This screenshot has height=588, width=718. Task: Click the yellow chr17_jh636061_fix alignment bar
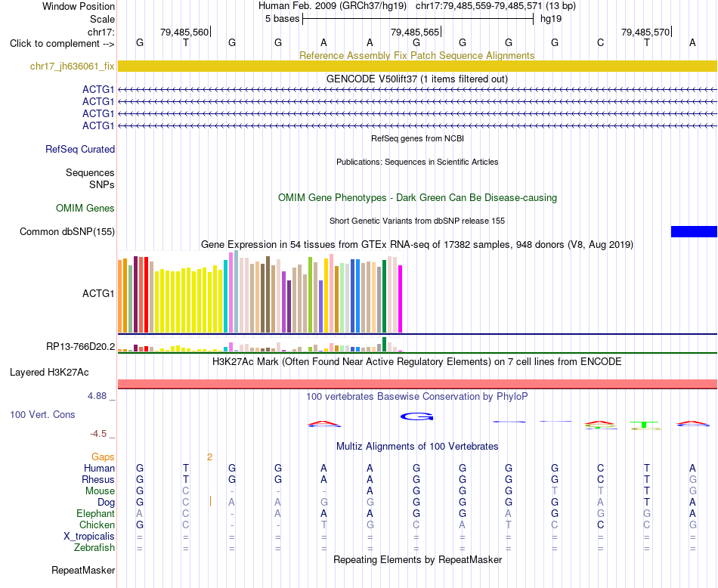(417, 66)
